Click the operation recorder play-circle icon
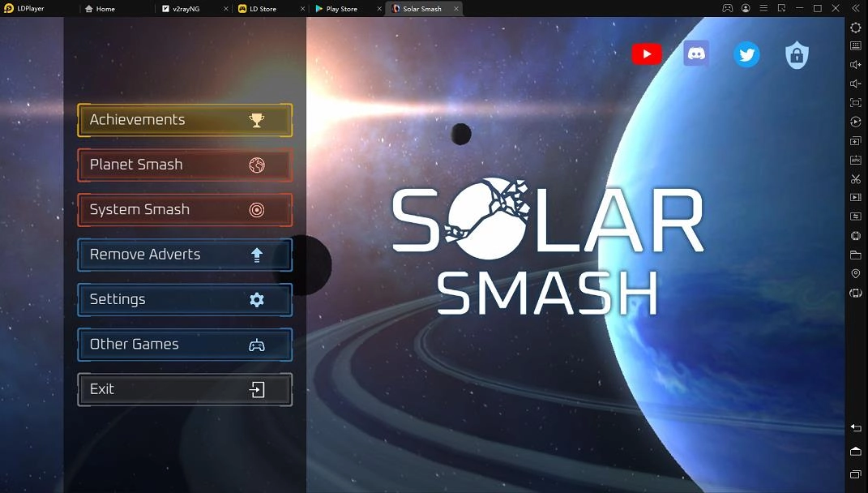This screenshot has width=868, height=493. coord(856,122)
